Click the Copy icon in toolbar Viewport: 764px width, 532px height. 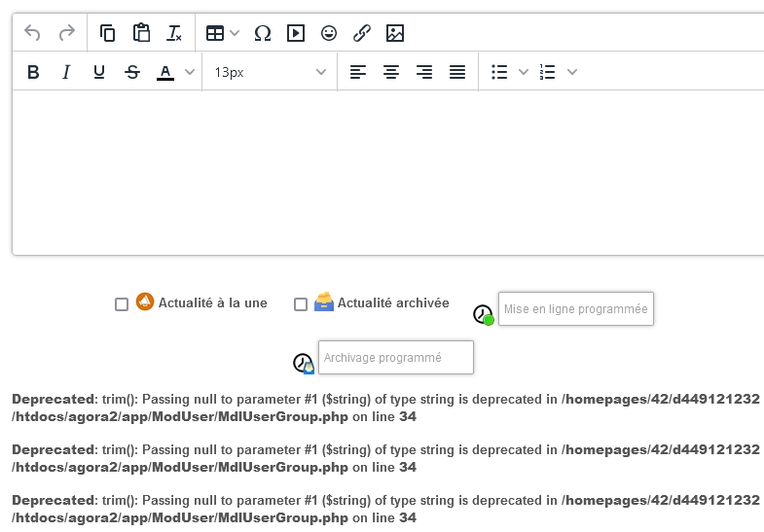pos(108,33)
